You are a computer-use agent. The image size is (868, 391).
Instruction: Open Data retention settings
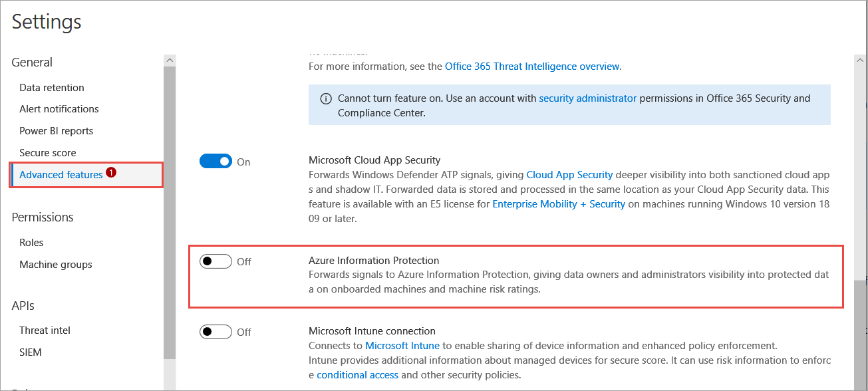point(52,88)
